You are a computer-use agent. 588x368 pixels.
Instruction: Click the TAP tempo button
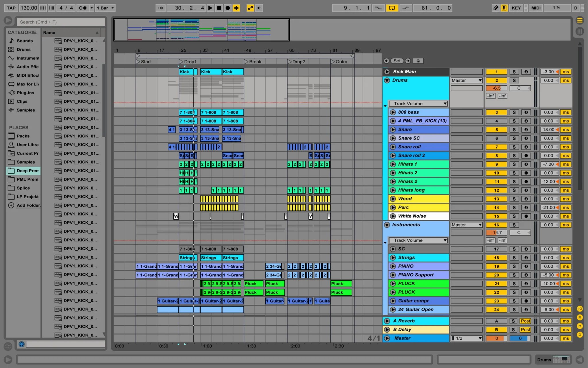point(11,8)
